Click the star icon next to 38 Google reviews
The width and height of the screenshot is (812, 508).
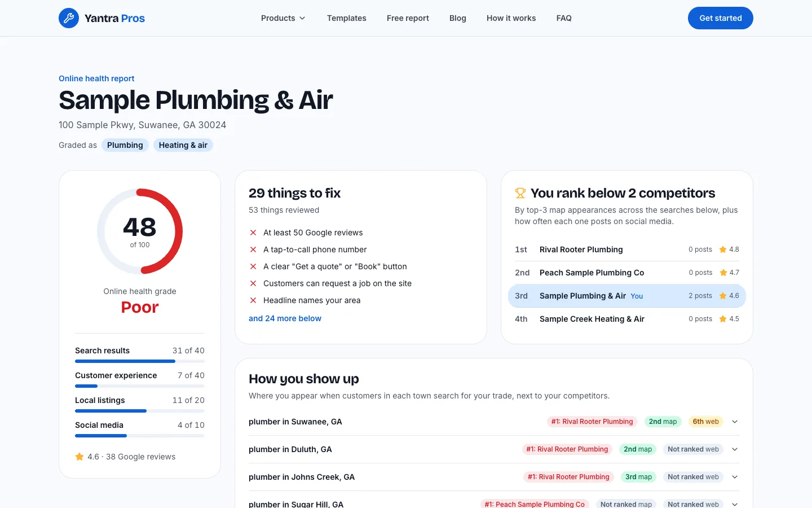click(80, 457)
